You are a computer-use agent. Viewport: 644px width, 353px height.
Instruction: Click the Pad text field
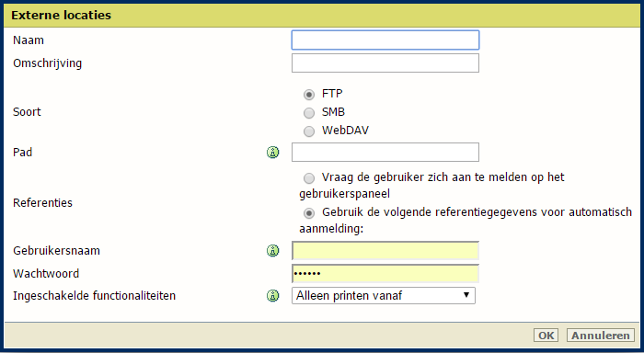385,153
